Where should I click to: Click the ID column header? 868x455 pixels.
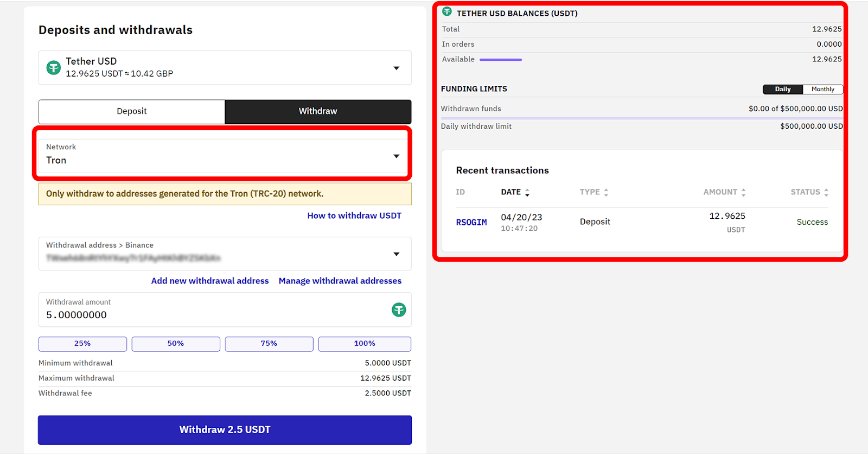(460, 192)
